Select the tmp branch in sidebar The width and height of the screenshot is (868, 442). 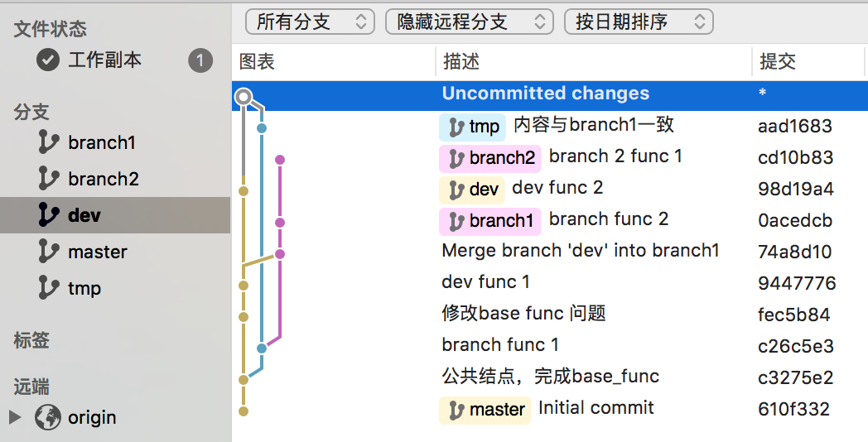click(84, 288)
